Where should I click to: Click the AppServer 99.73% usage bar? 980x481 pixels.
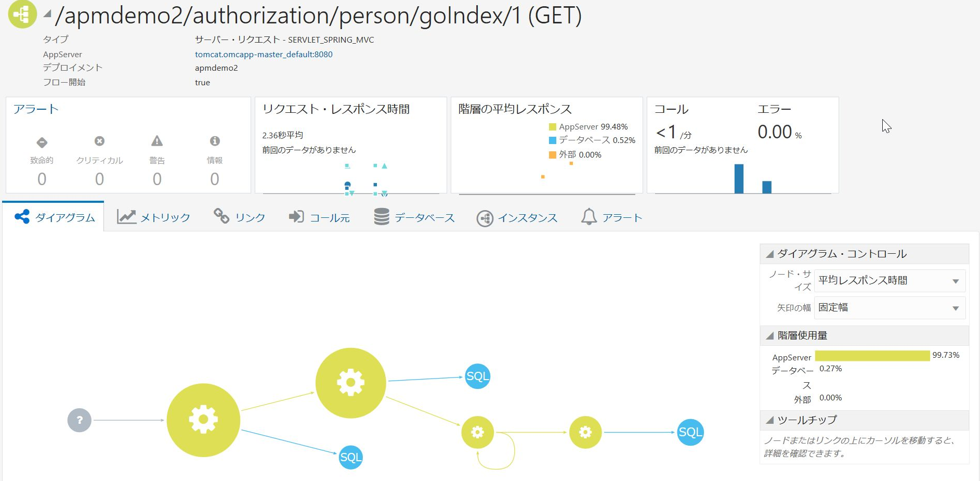[872, 356]
